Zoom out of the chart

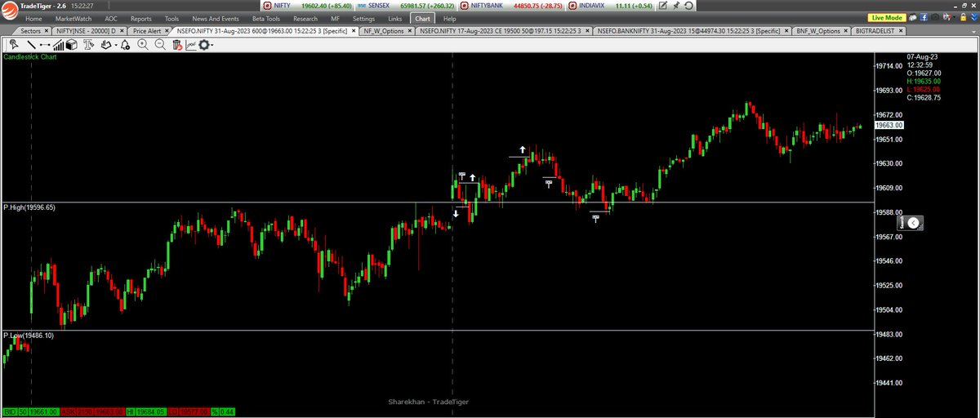coord(160,45)
